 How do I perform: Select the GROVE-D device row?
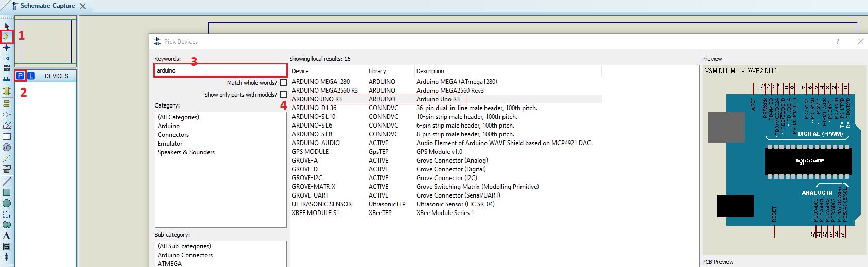tap(446, 169)
